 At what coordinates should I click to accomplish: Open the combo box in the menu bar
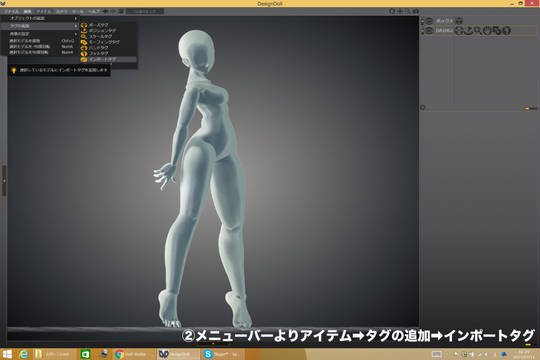coord(145,11)
